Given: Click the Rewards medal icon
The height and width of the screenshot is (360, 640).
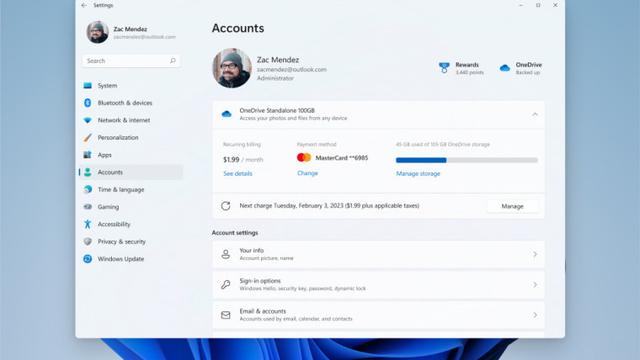Looking at the screenshot, I should click(x=444, y=68).
